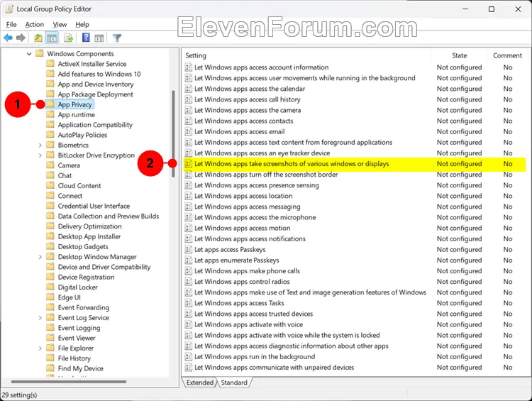Select the AutoPlay Policies folder

[x=82, y=135]
